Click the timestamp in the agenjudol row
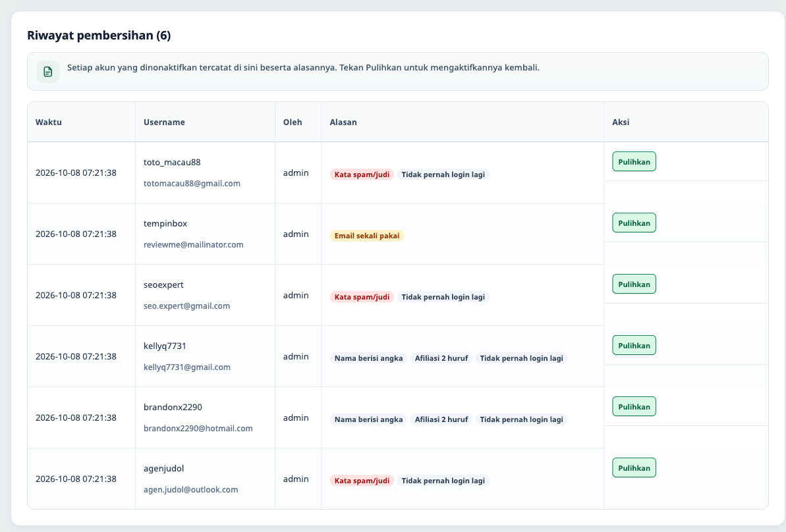 [x=76, y=479]
